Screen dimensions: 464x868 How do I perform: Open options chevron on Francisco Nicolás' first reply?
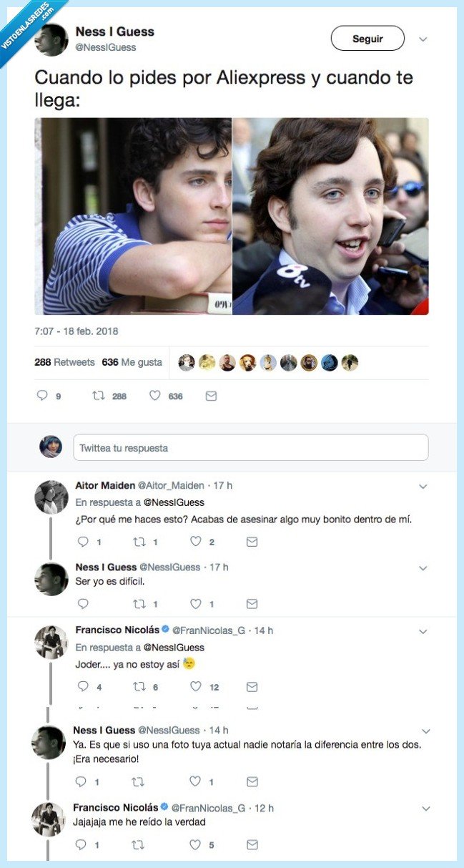423,632
